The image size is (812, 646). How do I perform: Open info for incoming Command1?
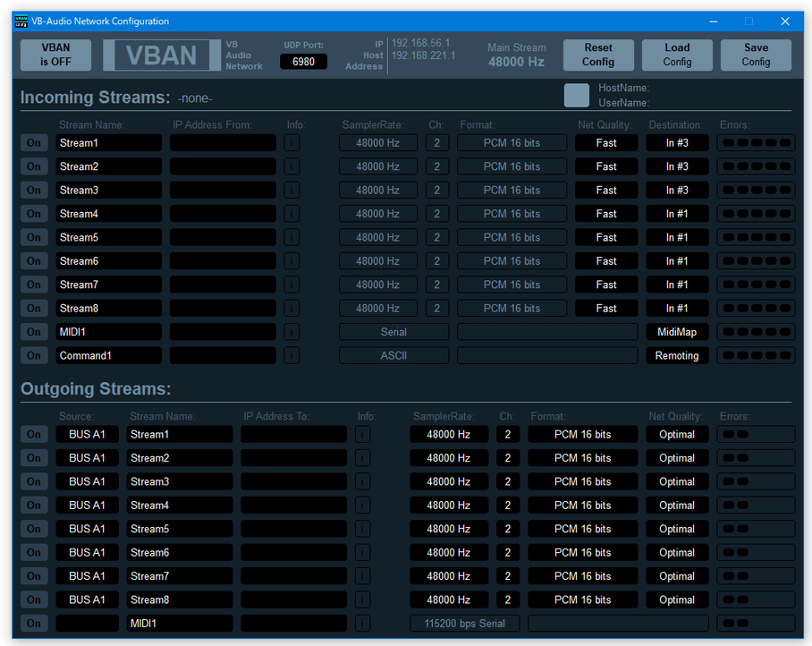point(292,355)
